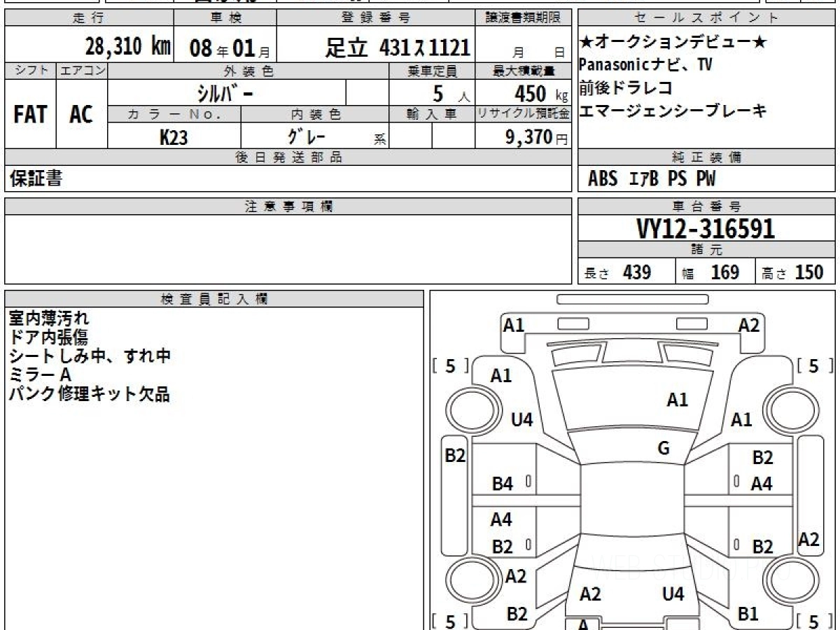Click the B4 mark on the car diagram

coord(503,484)
